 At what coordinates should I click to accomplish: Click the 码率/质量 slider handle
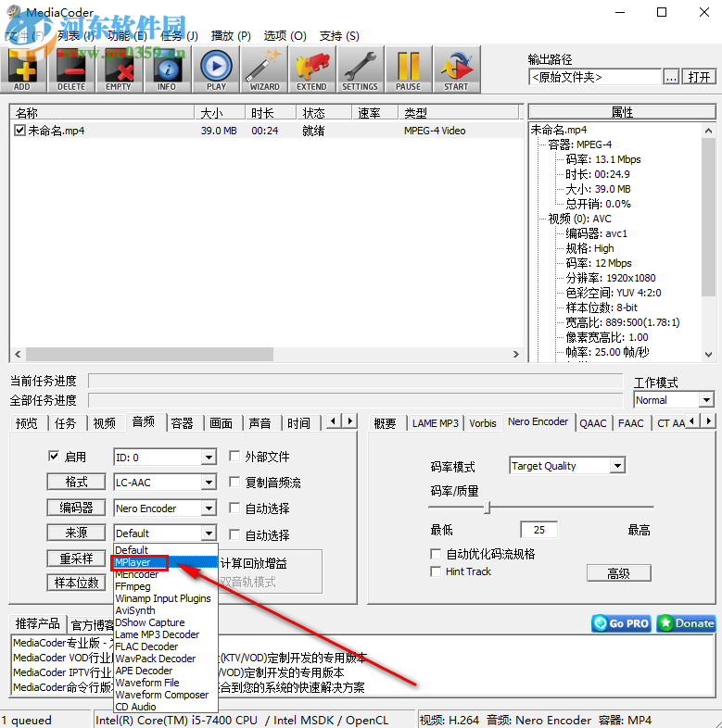tap(487, 507)
